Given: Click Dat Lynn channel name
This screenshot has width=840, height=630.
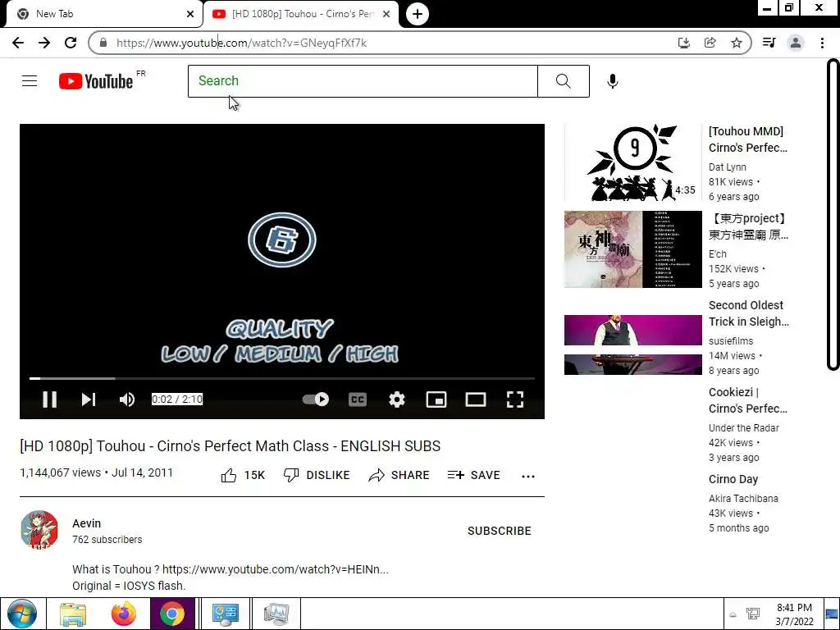Looking at the screenshot, I should click(x=727, y=167).
